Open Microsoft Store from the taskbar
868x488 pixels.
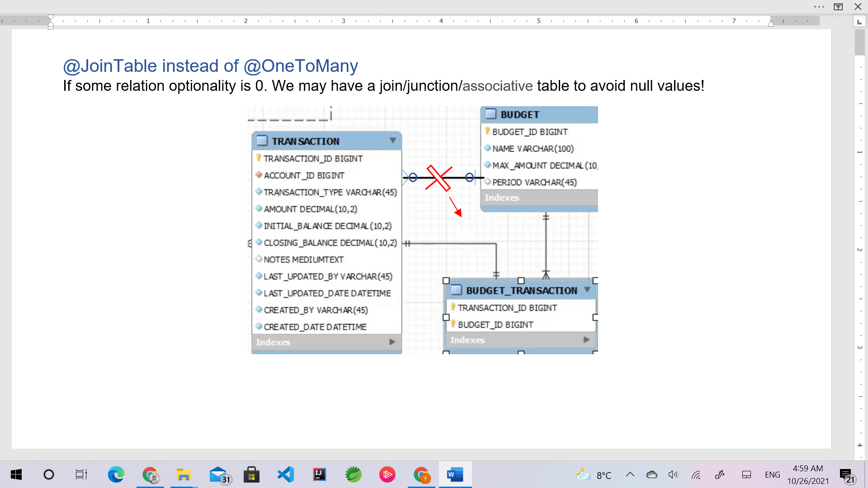pyautogui.click(x=251, y=474)
